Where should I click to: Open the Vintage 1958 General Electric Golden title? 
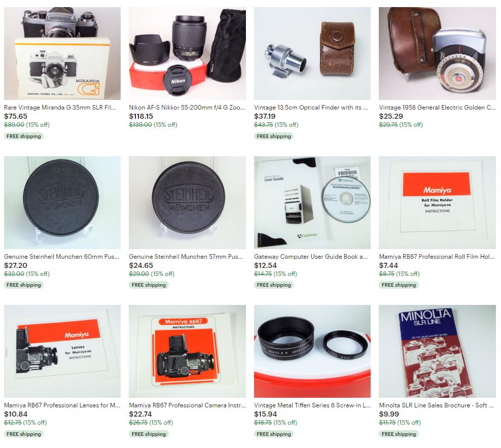437,108
